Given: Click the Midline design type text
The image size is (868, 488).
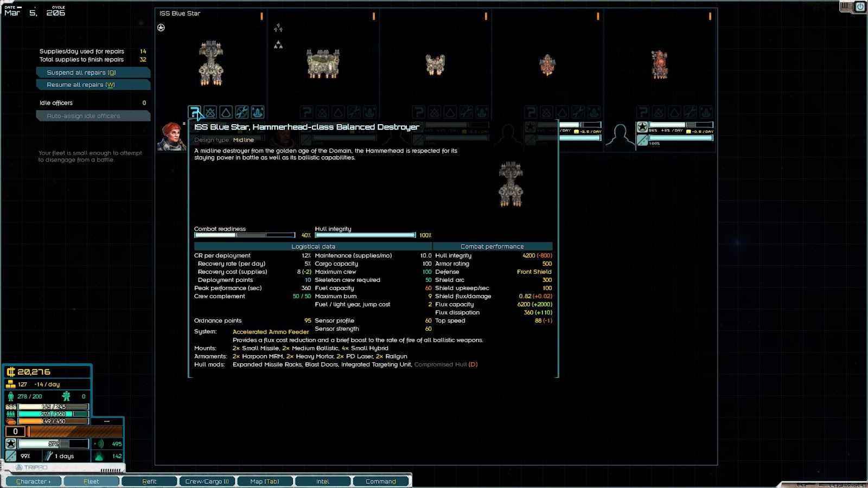Looking at the screenshot, I should (244, 140).
